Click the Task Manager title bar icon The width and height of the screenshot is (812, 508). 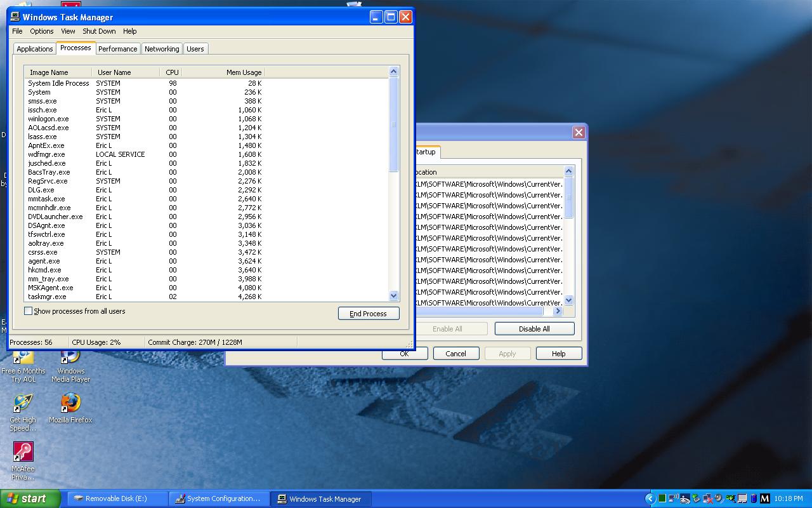click(15, 17)
